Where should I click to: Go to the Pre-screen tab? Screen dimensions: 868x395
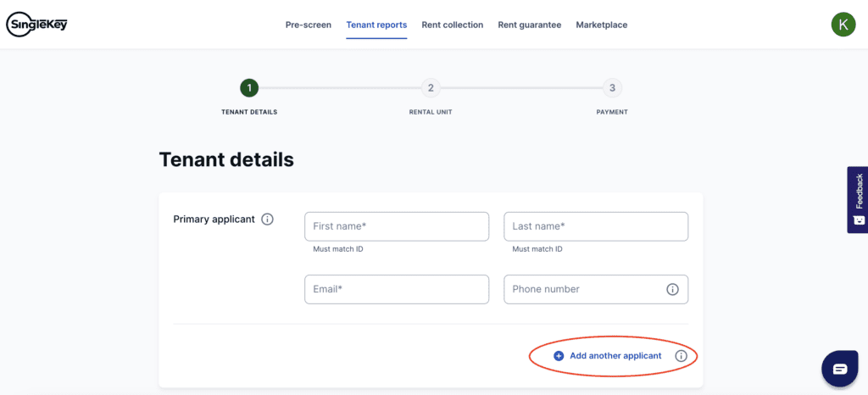[309, 25]
